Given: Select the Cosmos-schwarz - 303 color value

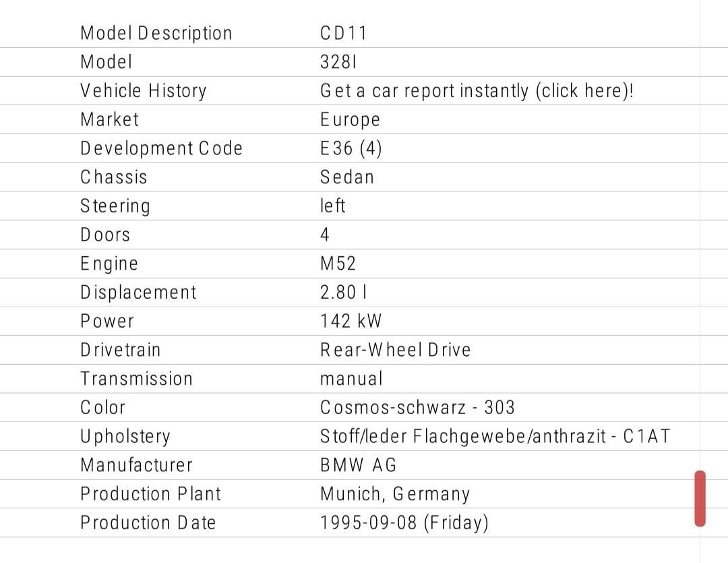Looking at the screenshot, I should point(417,408).
